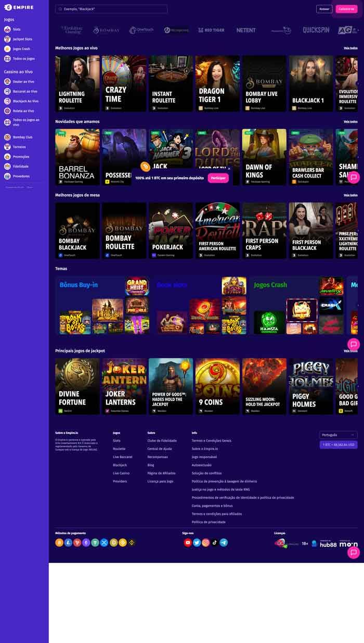
Task: Expand the Português language dropdown
Action: [x=338, y=435]
